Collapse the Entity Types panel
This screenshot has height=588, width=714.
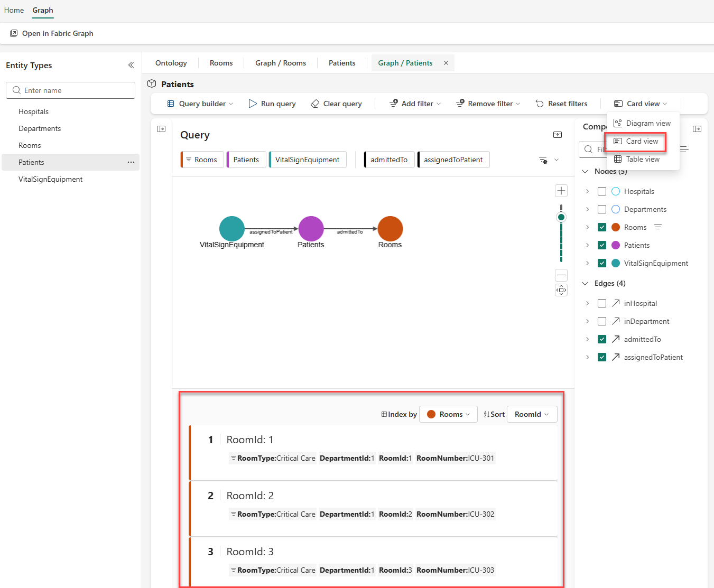(131, 65)
